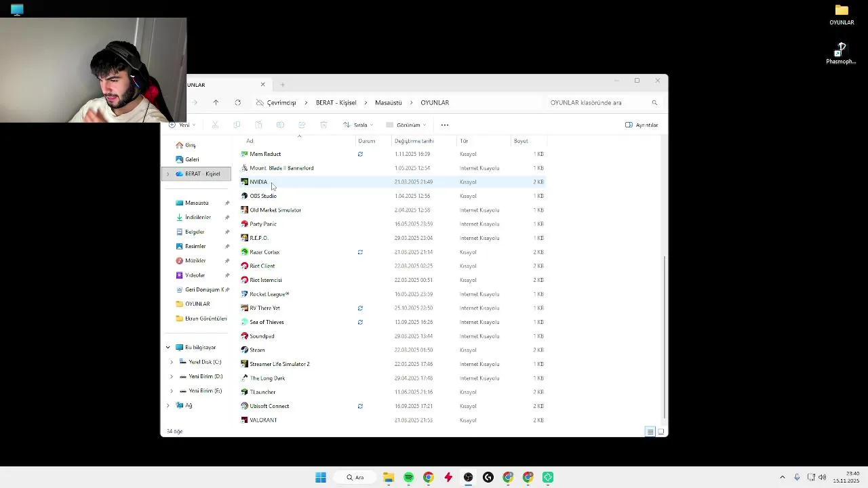The width and height of the screenshot is (868, 488).
Task: Sort by Değiştirme tarihi column header
Action: (414, 141)
